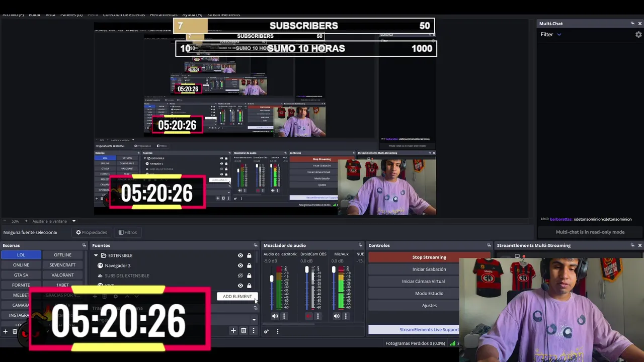644x362 pixels.
Task: Click the DroidCam OBS volume slider
Action: tap(307, 289)
